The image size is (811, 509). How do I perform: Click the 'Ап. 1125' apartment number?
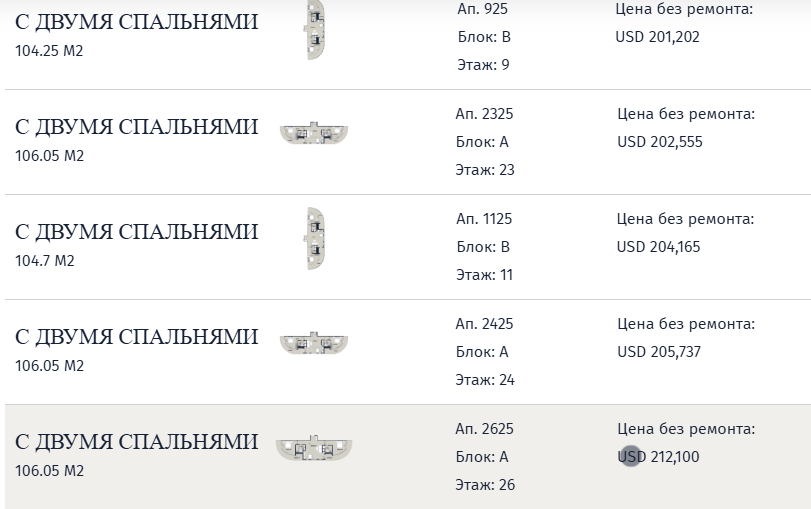pos(484,219)
